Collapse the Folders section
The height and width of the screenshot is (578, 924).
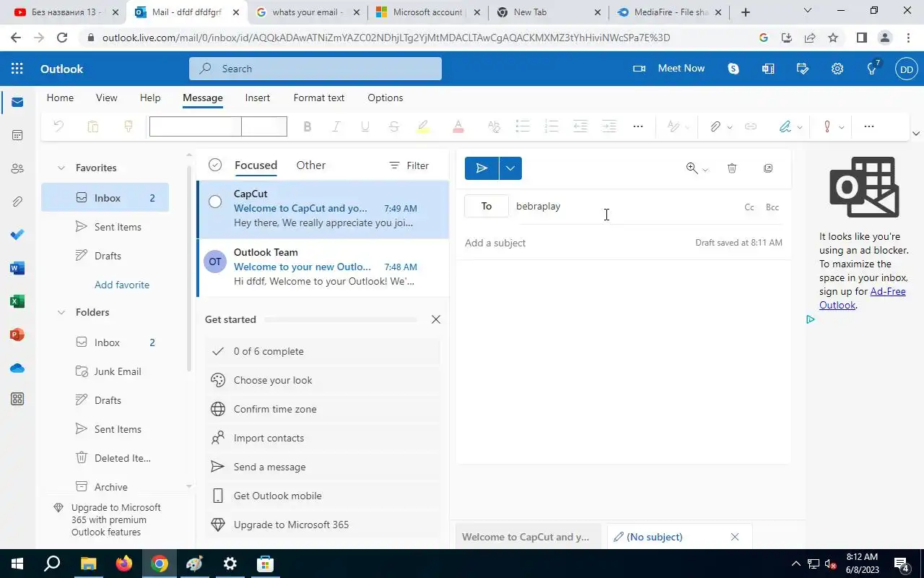coord(61,312)
